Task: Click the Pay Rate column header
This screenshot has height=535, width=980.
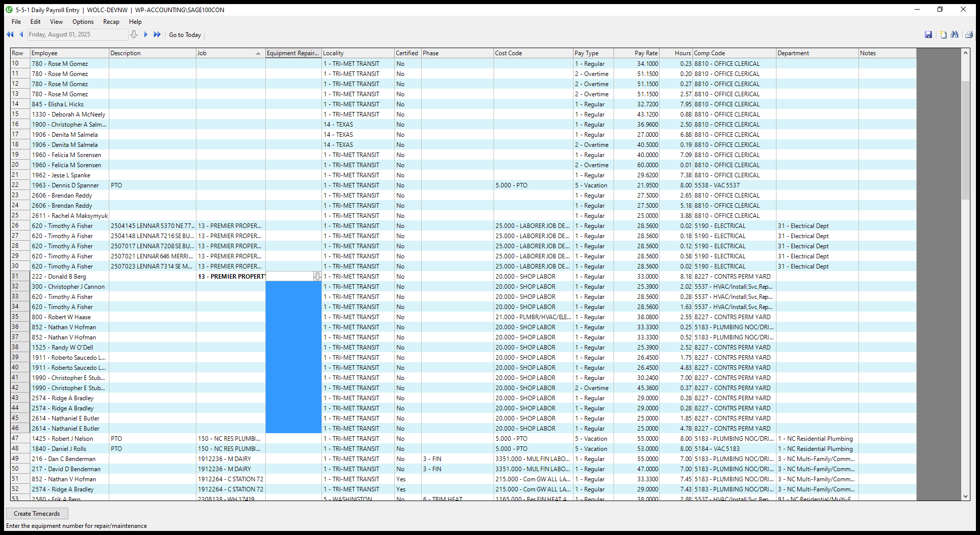Action: [x=636, y=53]
